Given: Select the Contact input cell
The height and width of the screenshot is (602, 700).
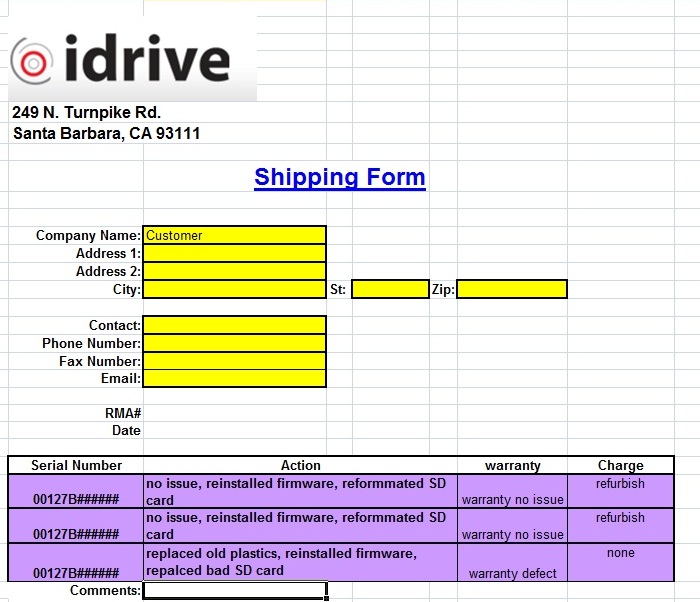Looking at the screenshot, I should [x=234, y=325].
